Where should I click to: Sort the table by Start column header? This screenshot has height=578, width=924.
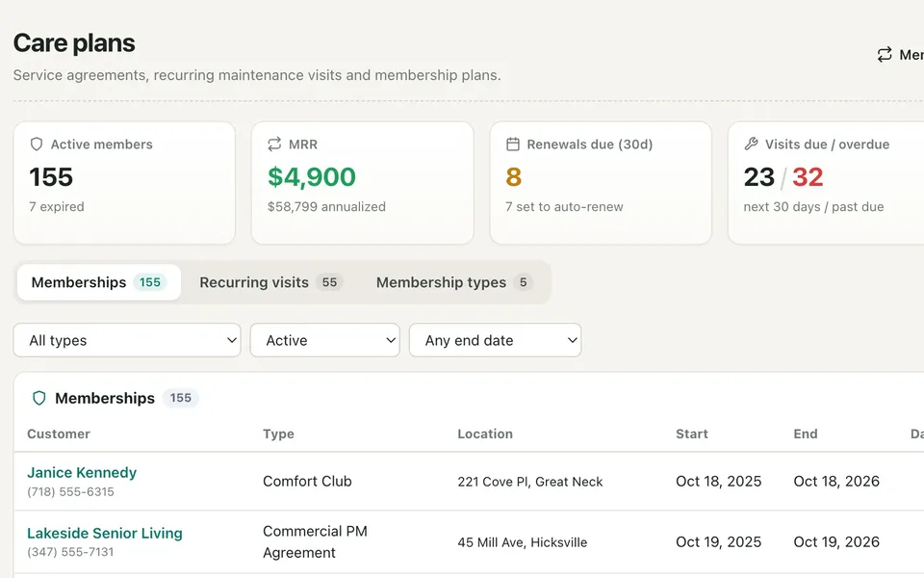point(692,434)
